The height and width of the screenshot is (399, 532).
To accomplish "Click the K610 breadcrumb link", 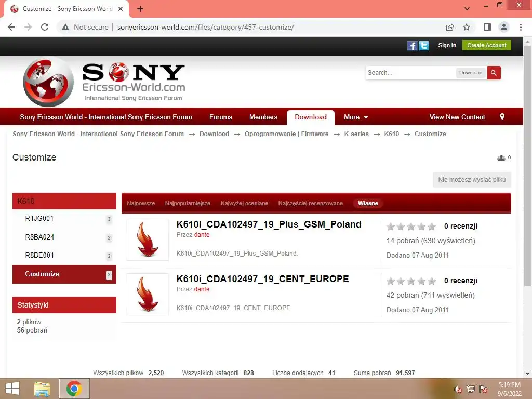I will [392, 134].
